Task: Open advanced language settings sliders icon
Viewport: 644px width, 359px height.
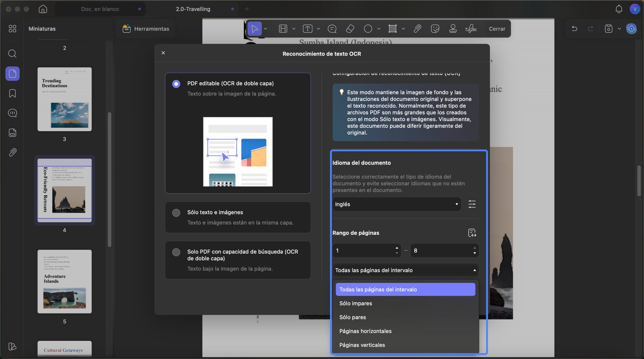Action: 472,204
